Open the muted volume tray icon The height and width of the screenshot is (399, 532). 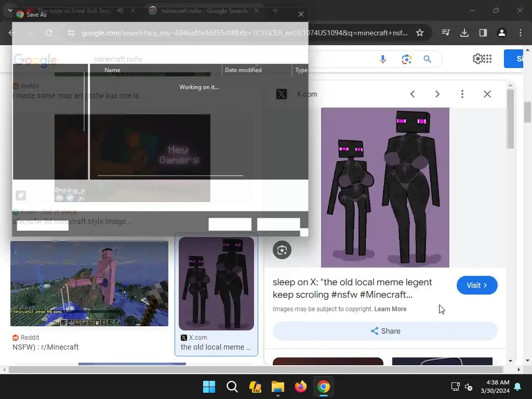[469, 387]
